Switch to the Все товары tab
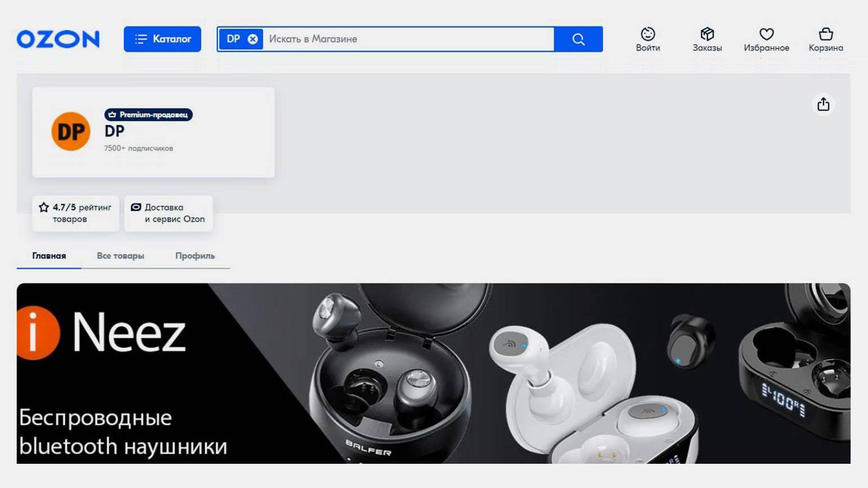Viewport: 868px width, 488px height. click(121, 256)
